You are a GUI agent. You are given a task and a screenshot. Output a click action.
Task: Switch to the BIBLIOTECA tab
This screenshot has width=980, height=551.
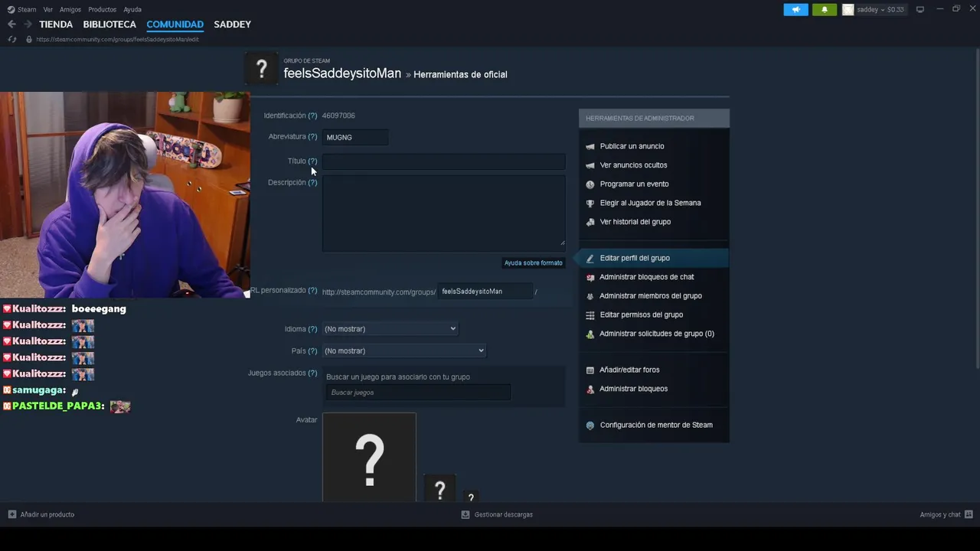tap(109, 24)
